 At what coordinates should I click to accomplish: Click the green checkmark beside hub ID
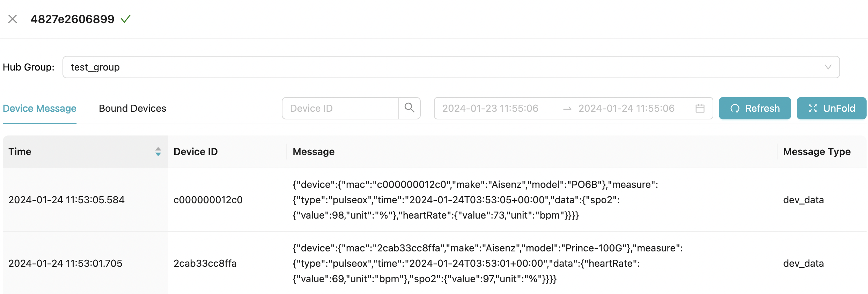(126, 19)
